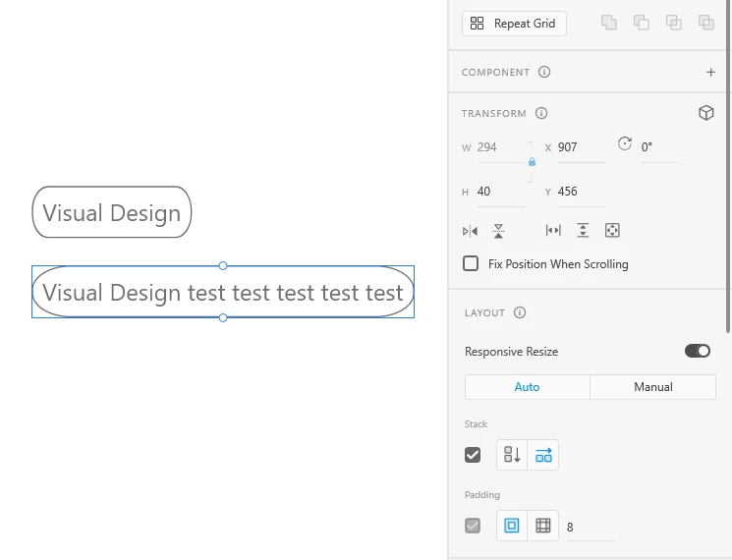Click the plus to make a component
Viewport: 732px width, 560px height.
tap(710, 72)
